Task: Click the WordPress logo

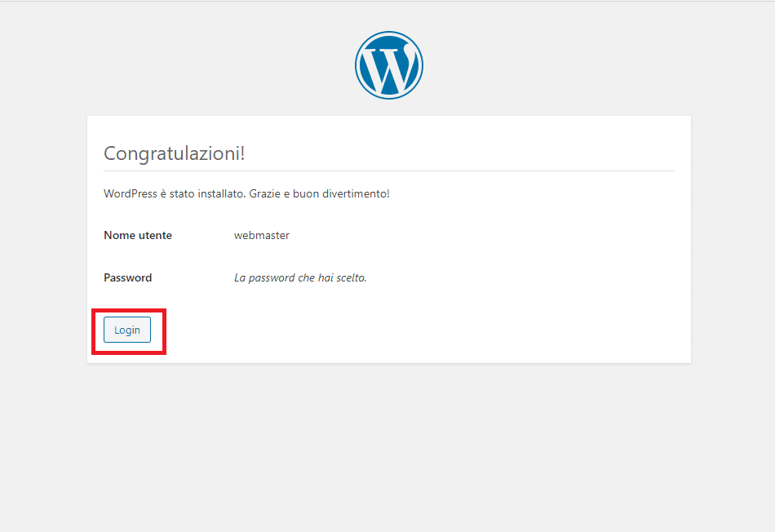Action: click(389, 65)
